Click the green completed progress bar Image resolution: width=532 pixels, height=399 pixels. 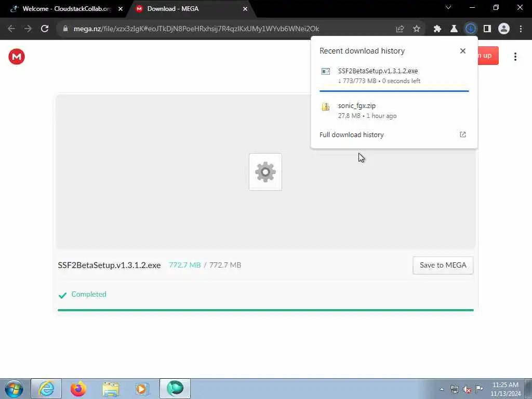265,310
